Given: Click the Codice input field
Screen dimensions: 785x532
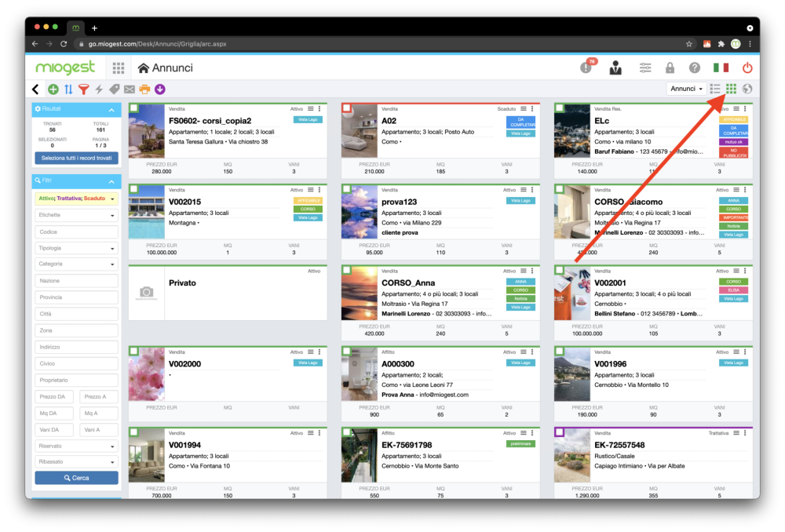Looking at the screenshot, I should point(77,231).
